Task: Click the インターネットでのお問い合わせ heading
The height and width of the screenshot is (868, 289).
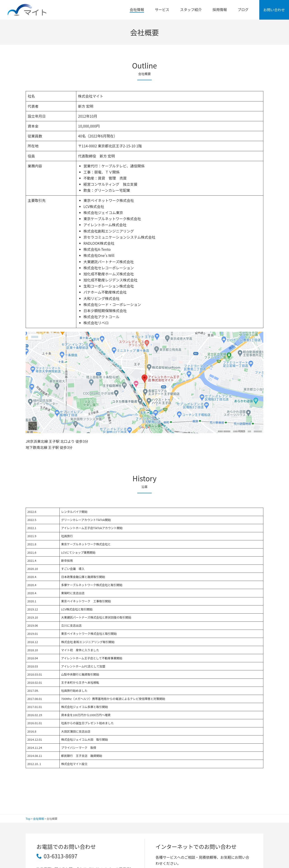Action: pos(196,846)
